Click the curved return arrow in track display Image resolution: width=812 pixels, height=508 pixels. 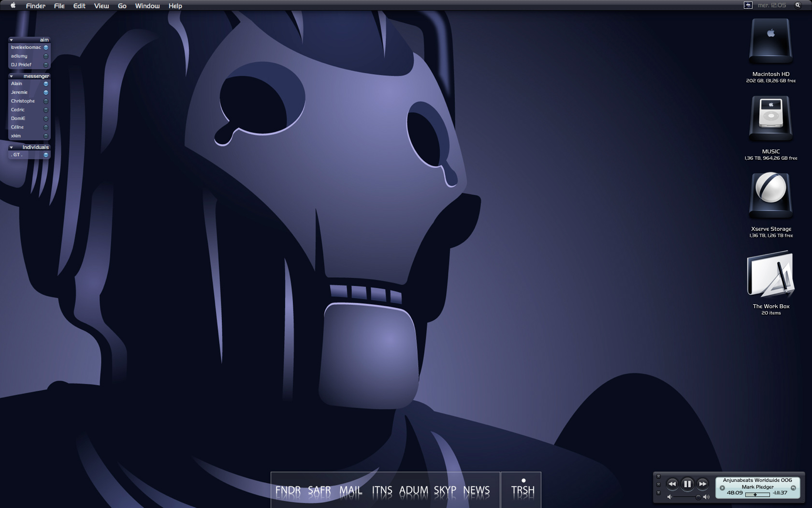(x=793, y=488)
